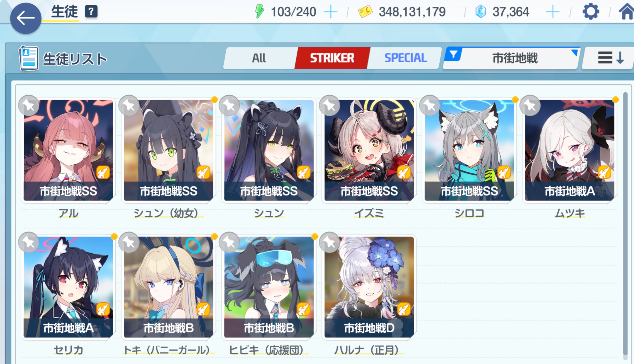Click the vertical scrollbar on student list
Screen dimensions: 634x364
625,225
